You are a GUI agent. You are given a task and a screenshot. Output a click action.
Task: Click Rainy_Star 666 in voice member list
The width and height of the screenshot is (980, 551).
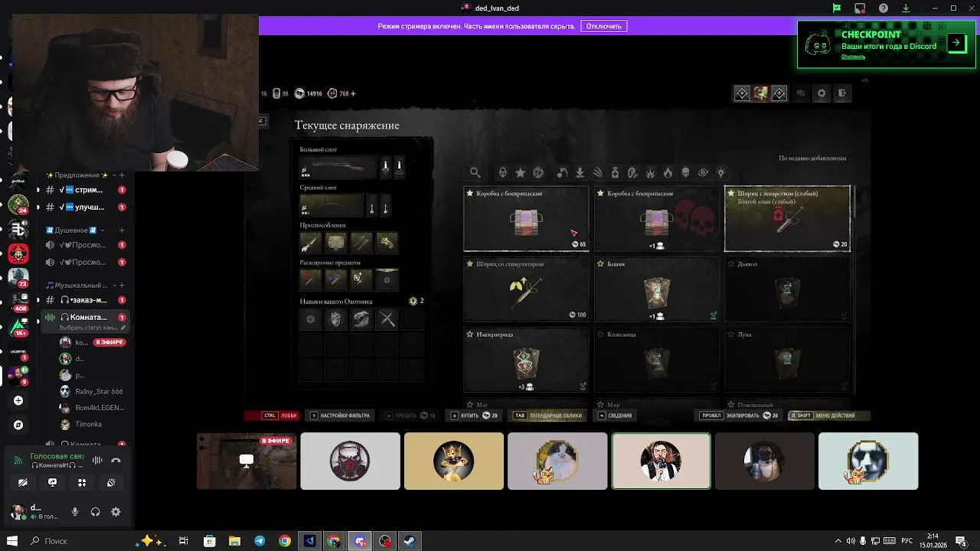[92, 391]
